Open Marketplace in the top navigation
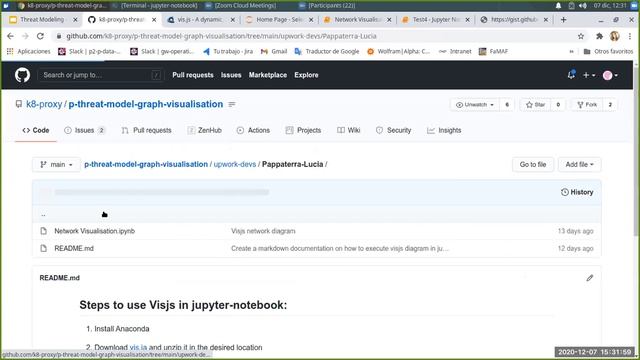The width and height of the screenshot is (640, 360). (x=268, y=75)
